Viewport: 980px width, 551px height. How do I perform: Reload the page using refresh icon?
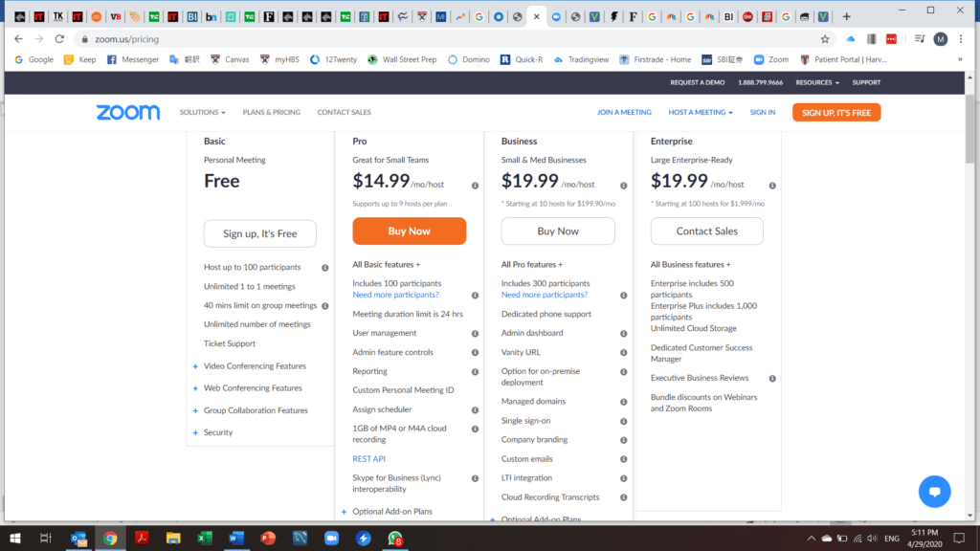pos(60,39)
